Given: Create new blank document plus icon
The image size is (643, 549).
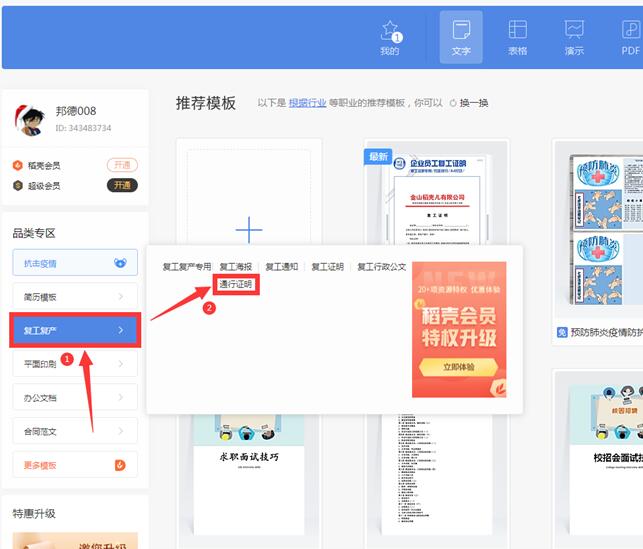Looking at the screenshot, I should click(x=249, y=230).
